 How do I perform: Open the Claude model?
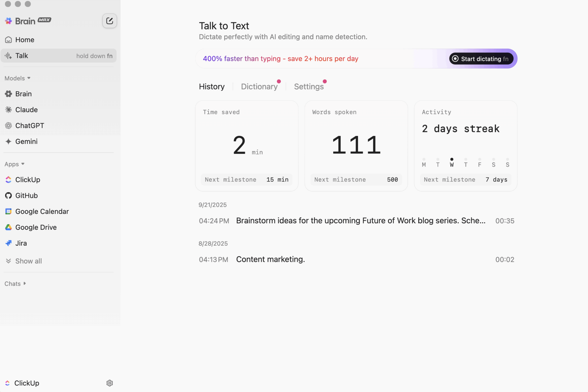[x=26, y=110]
